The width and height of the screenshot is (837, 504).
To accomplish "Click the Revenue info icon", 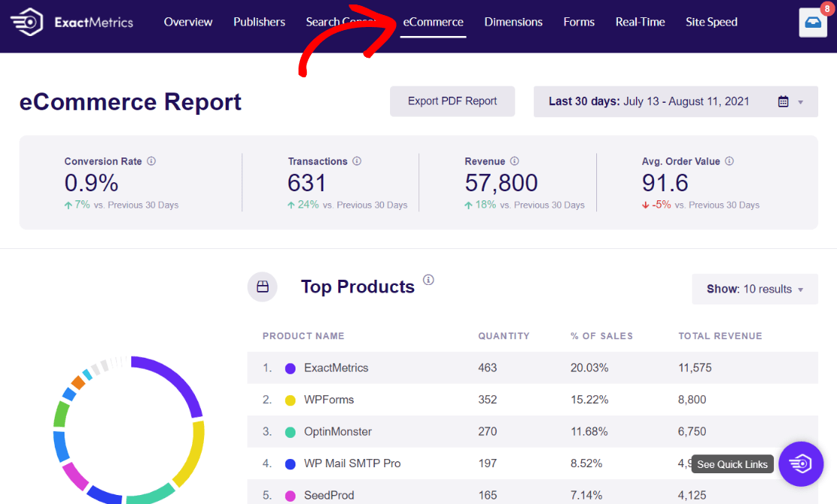I will (x=514, y=161).
